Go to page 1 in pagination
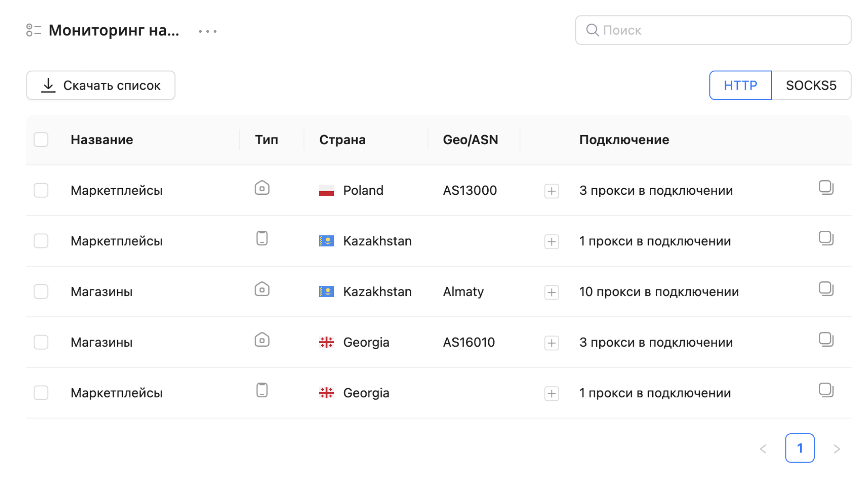 (x=799, y=448)
